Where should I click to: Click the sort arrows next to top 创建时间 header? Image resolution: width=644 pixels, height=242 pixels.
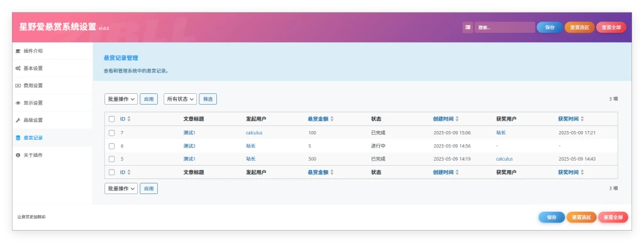tap(457, 119)
